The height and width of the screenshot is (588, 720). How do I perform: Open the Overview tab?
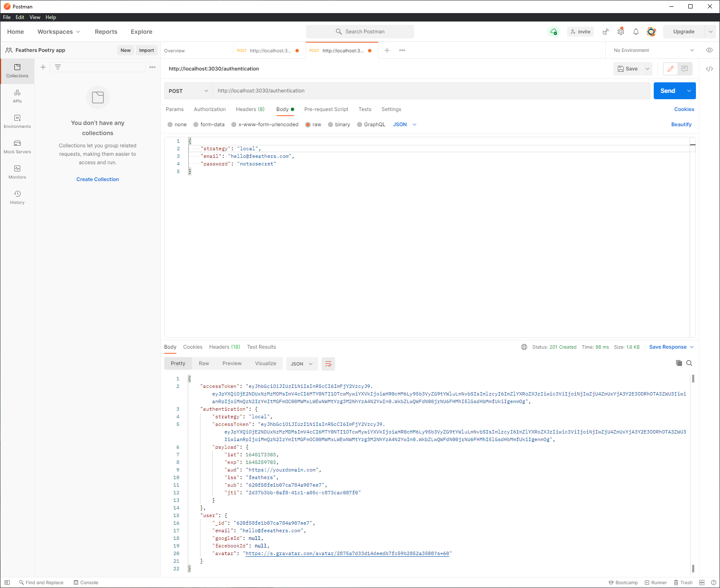click(174, 51)
